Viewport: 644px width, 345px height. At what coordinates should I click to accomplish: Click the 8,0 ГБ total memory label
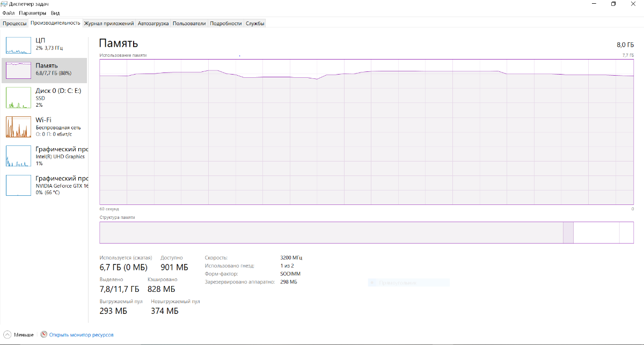click(625, 45)
